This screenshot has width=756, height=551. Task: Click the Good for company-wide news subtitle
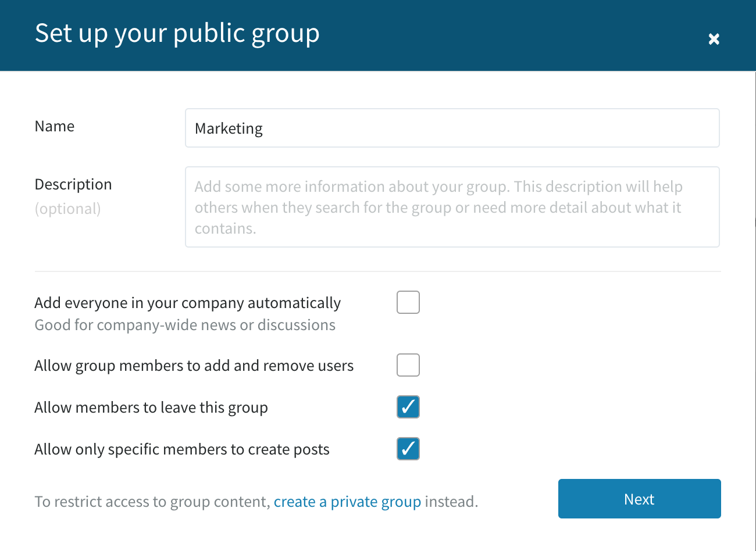(x=185, y=325)
